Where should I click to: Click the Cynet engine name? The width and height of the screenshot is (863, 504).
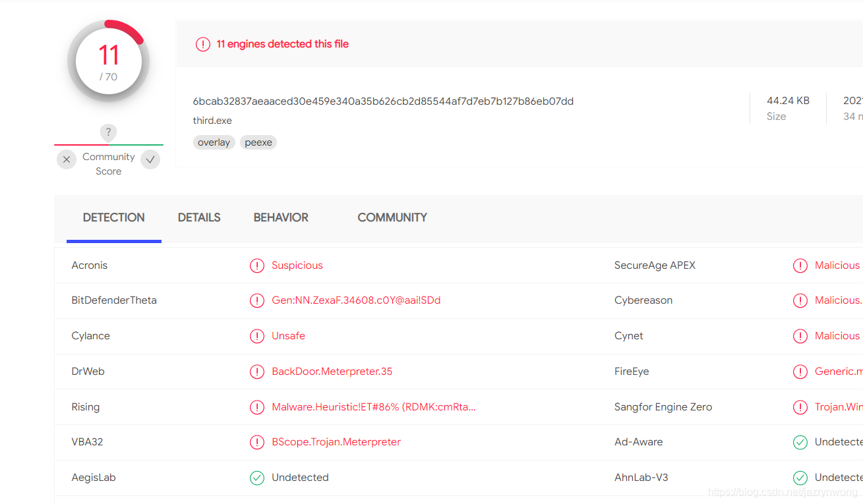[x=629, y=336]
